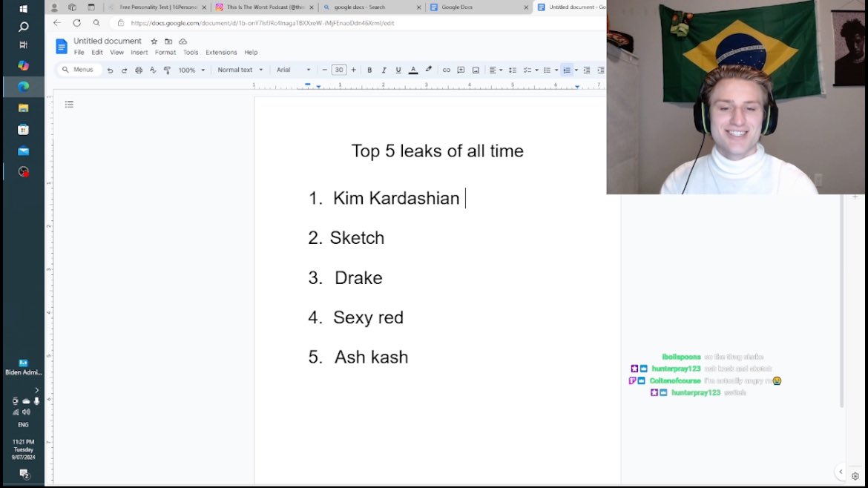
Task: Open File Explorer from taskbar
Action: click(23, 108)
